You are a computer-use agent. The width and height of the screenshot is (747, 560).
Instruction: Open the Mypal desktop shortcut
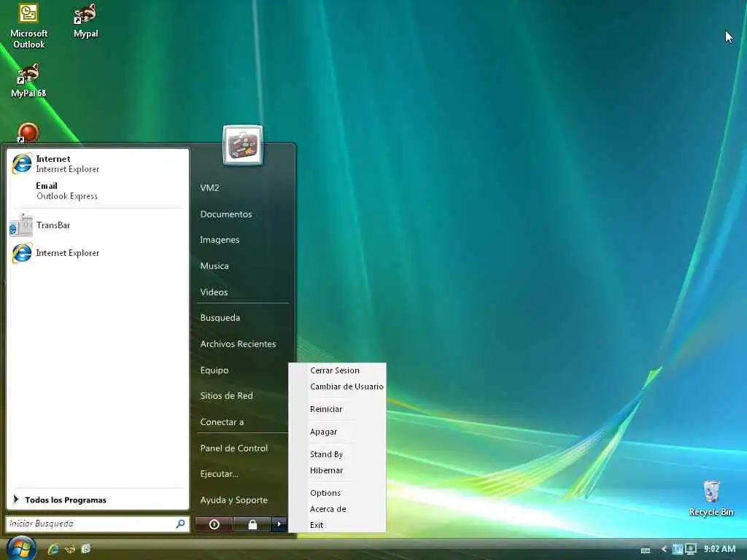tap(85, 21)
